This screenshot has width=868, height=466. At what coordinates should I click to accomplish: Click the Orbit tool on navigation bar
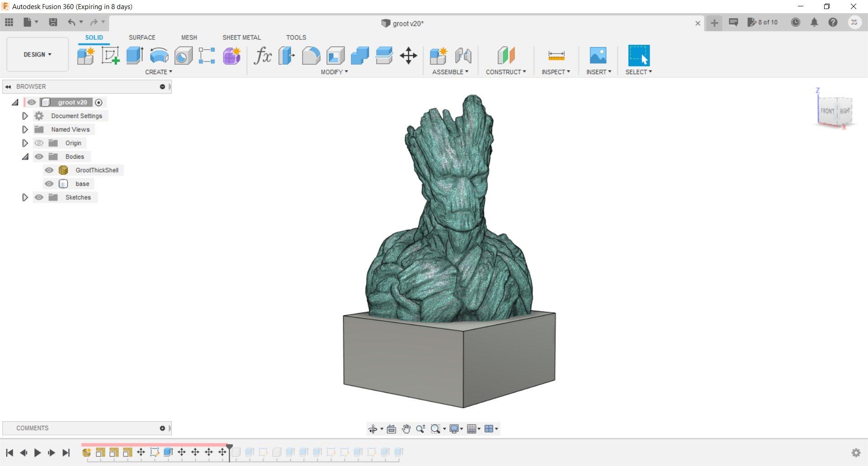373,429
